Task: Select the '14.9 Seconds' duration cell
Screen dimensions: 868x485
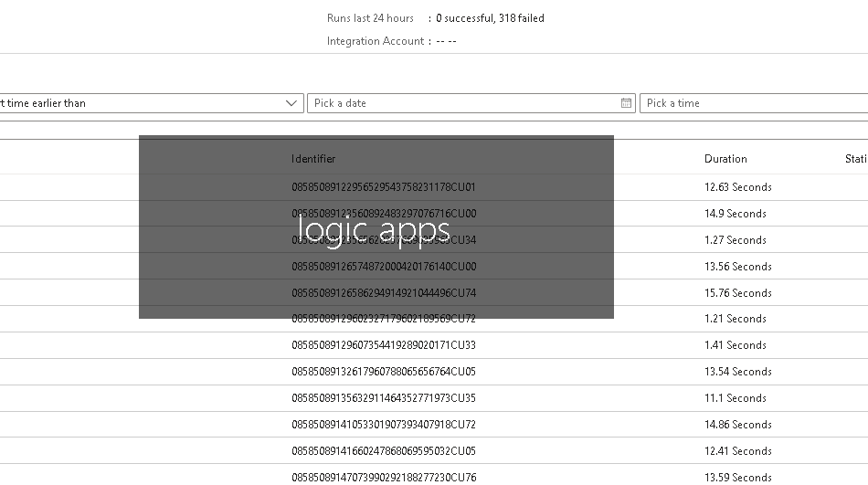Action: (x=736, y=214)
